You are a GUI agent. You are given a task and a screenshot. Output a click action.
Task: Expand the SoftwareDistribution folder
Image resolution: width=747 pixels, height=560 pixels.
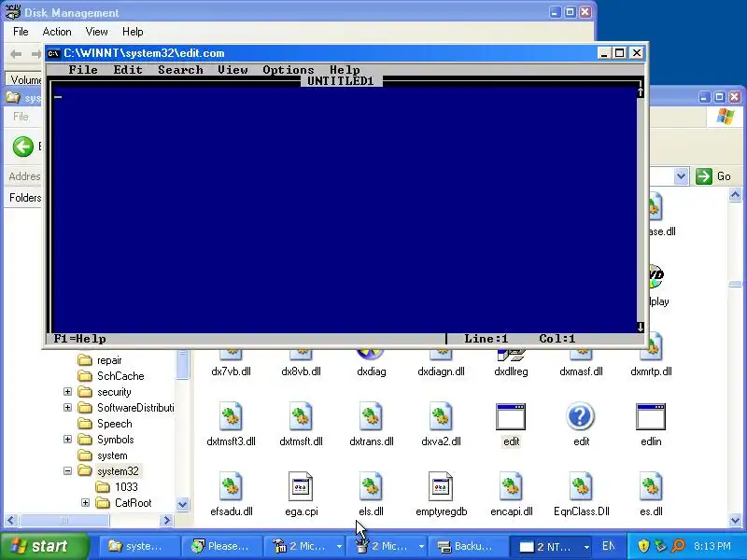coord(67,408)
